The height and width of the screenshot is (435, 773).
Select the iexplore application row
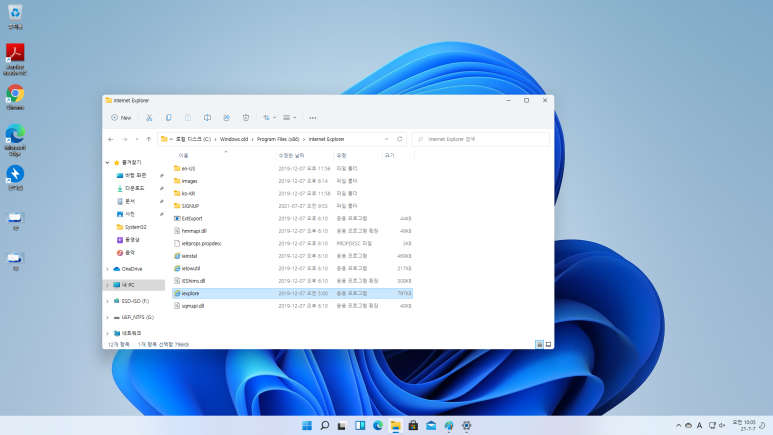pos(292,293)
